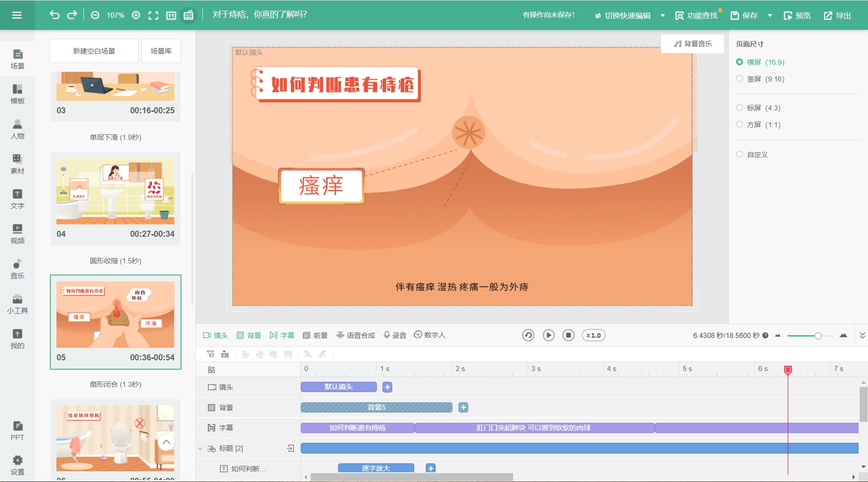This screenshot has height=482, width=868.
Task: Open the save options dropdown arrow
Action: tap(770, 15)
